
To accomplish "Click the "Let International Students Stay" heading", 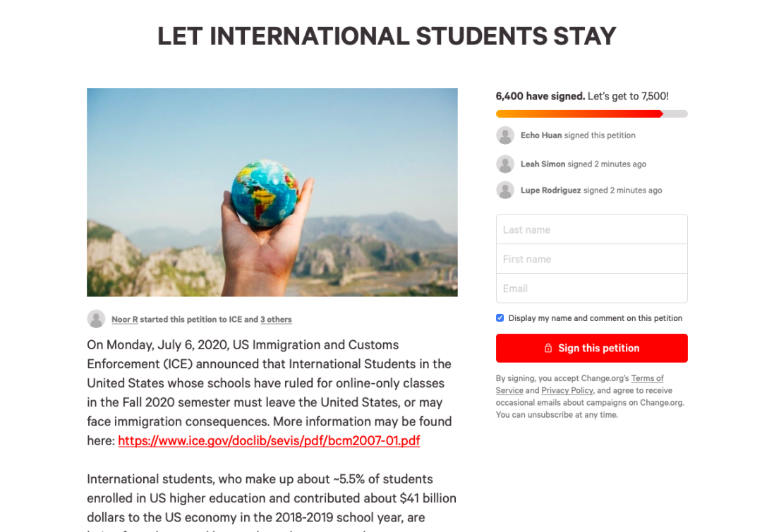I will click(x=387, y=36).
